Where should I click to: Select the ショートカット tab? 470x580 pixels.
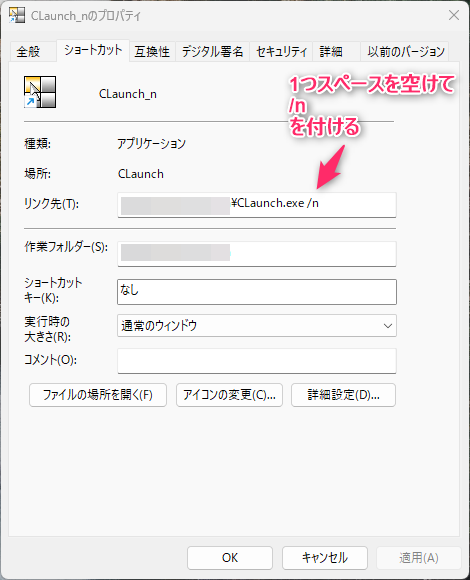[93, 50]
